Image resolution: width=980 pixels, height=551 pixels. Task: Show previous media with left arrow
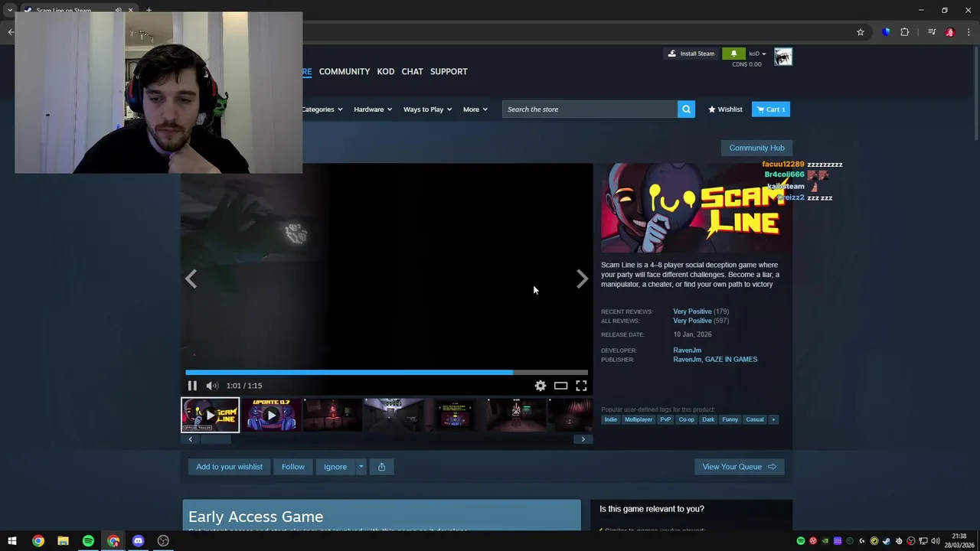(191, 279)
